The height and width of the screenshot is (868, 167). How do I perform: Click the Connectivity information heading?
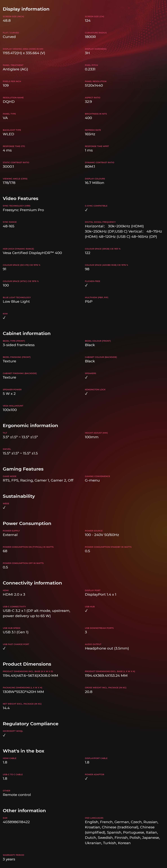pyautogui.click(x=32, y=583)
